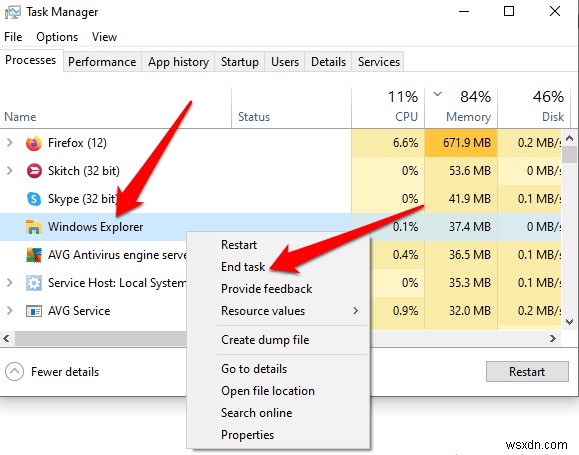Image resolution: width=579 pixels, height=455 pixels.
Task: Choose Go to details
Action: pyautogui.click(x=254, y=369)
